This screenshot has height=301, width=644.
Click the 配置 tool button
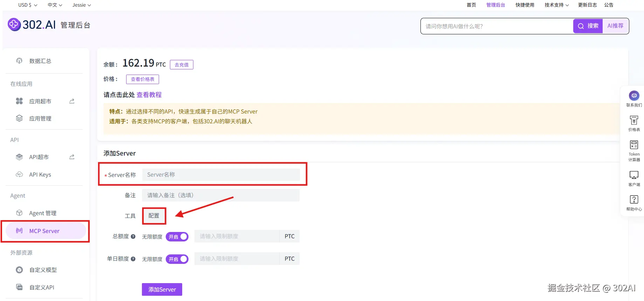pyautogui.click(x=154, y=216)
